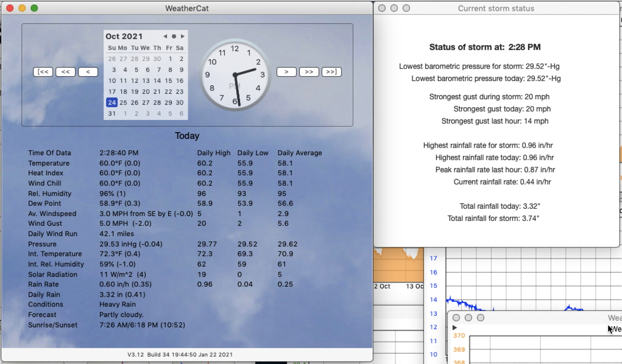Click Highest rainfall rate for storm line
Viewport: 622px width, 364px height.
coord(488,145)
